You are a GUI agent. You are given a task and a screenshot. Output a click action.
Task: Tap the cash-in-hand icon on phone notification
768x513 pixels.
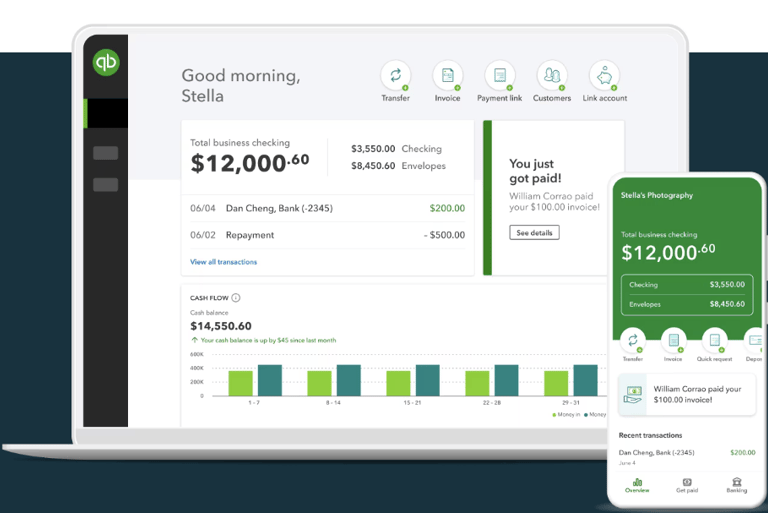[x=633, y=395]
